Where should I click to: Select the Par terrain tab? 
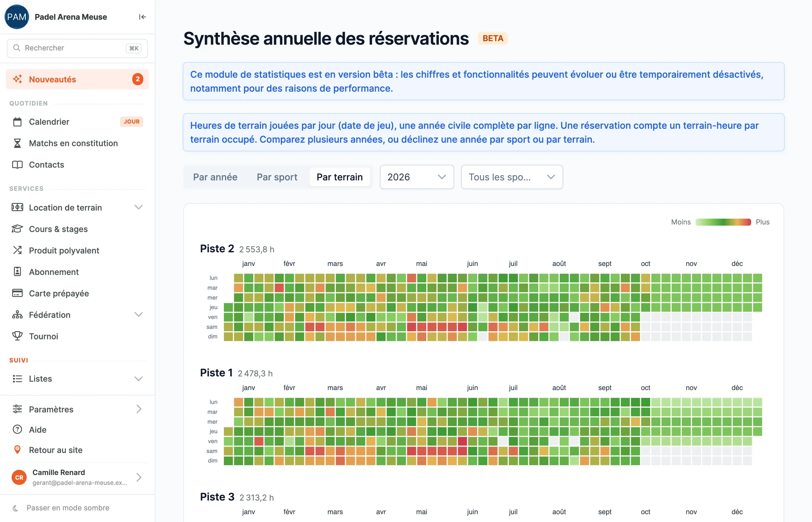pyautogui.click(x=340, y=177)
